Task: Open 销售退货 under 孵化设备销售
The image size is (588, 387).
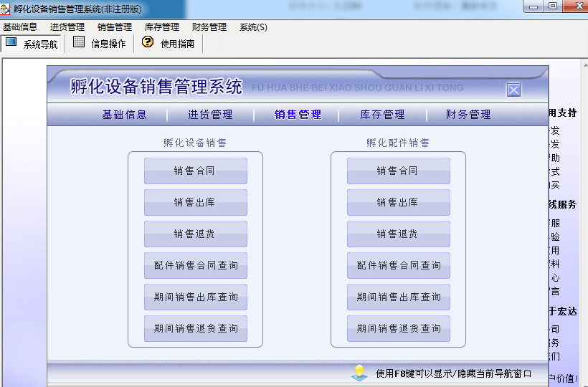Action: tap(195, 234)
